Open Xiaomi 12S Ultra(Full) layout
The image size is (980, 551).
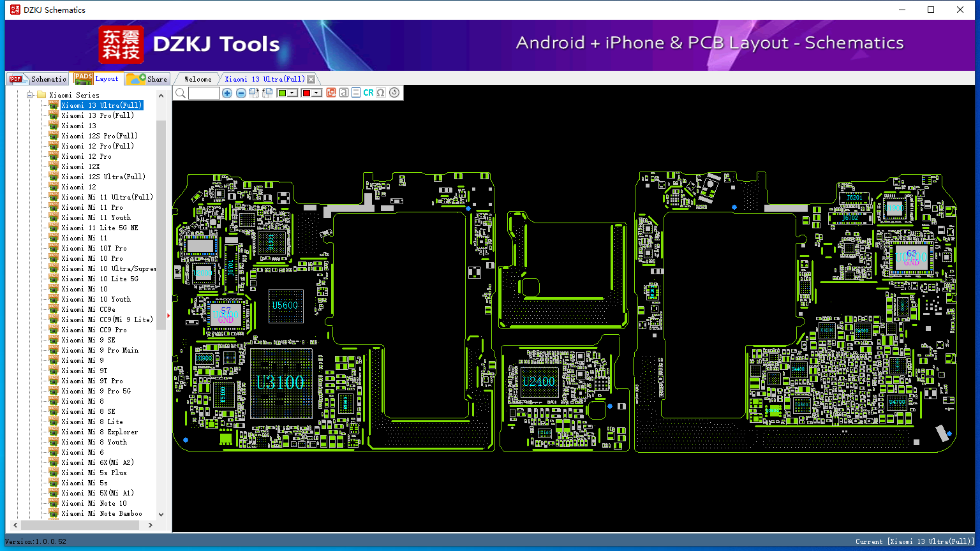103,177
